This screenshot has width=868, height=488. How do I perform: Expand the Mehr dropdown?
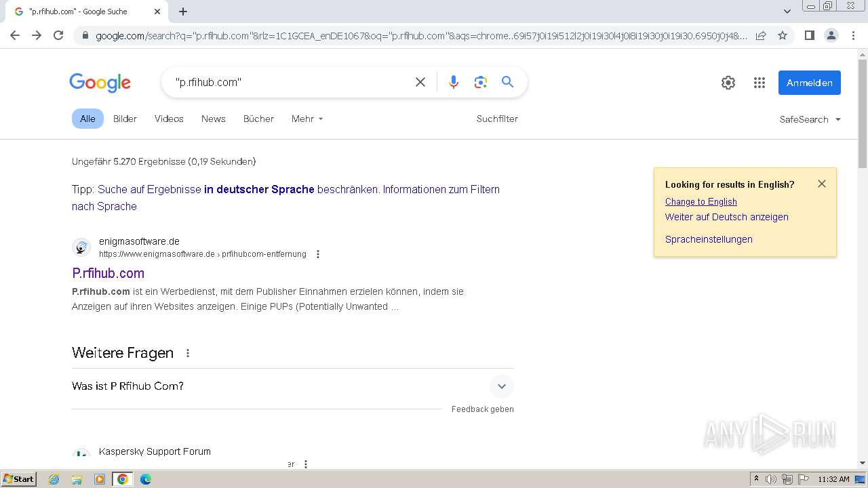307,119
